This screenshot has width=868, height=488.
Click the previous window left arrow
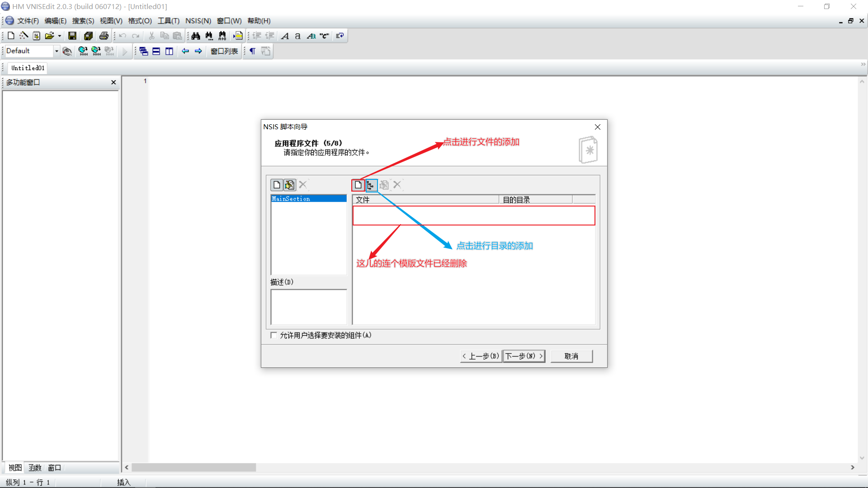[x=185, y=51]
